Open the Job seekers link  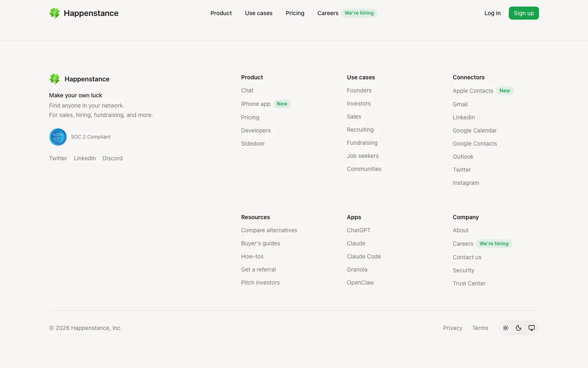pos(363,156)
